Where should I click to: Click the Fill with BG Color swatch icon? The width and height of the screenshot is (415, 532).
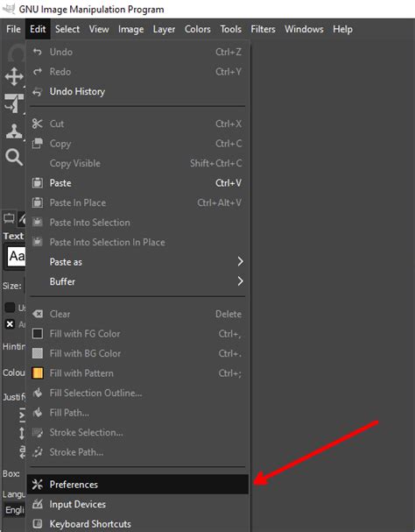(x=38, y=353)
